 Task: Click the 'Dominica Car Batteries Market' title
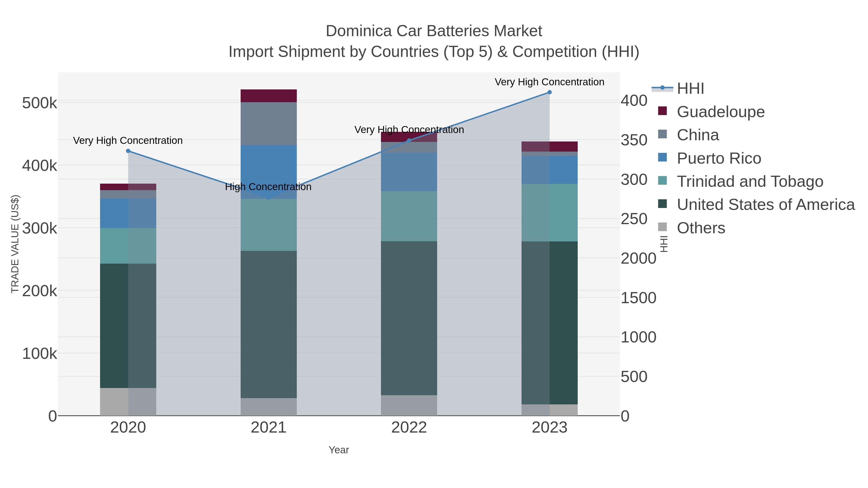tap(434, 31)
